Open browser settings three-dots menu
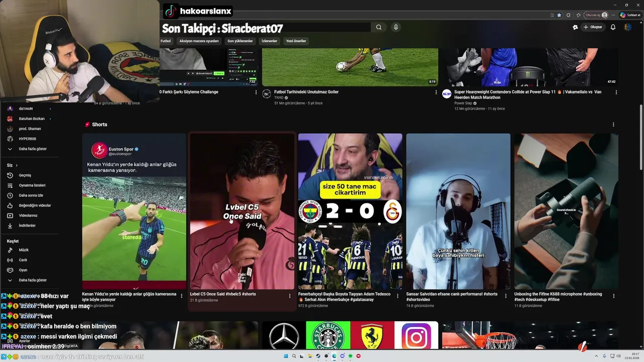644x362 pixels. click(613, 15)
